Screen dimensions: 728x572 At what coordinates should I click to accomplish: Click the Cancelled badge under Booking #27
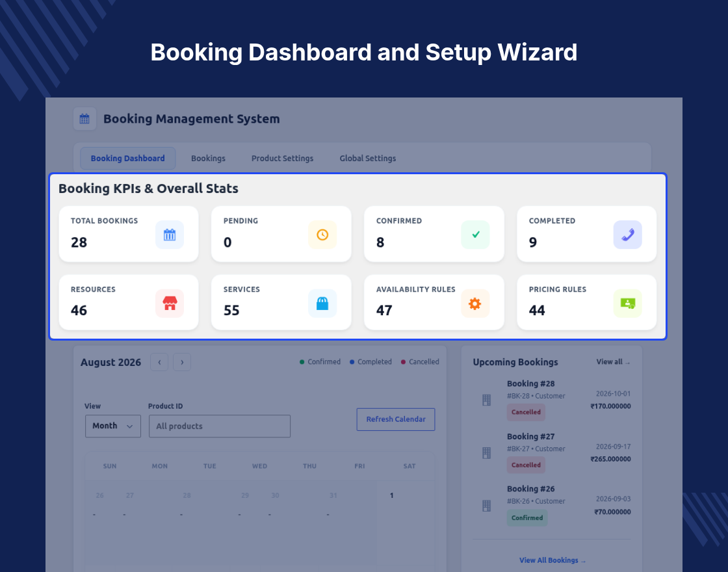526,465
